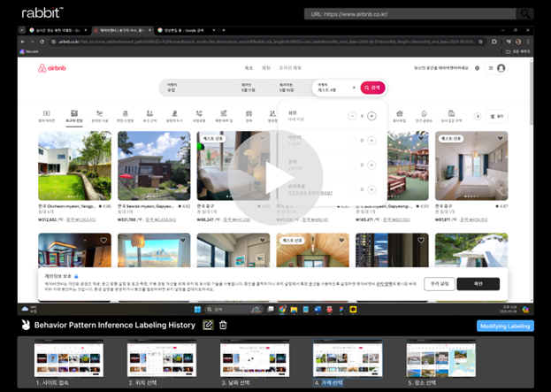Reload the page with browser refresh icon
Screen dimensions: 551x392
(42, 42)
